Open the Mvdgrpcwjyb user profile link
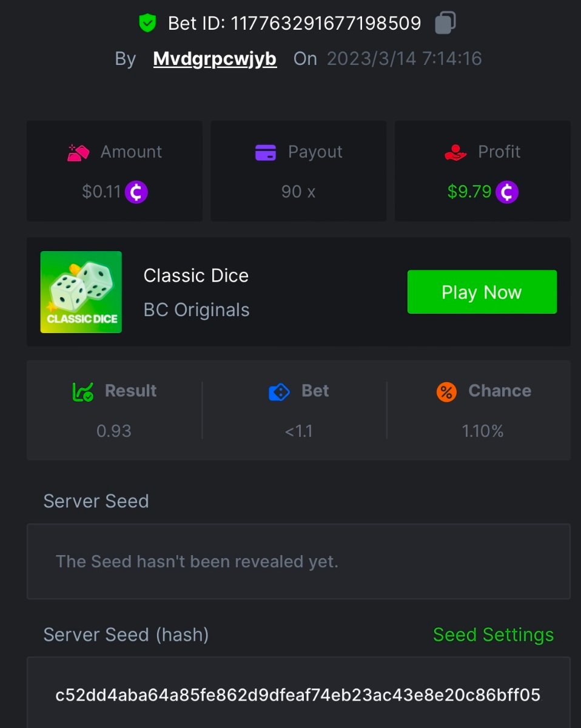The image size is (581, 728). click(x=215, y=59)
